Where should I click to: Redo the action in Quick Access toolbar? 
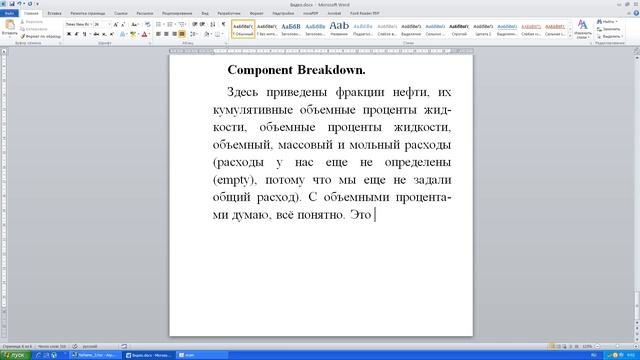(x=30, y=4)
